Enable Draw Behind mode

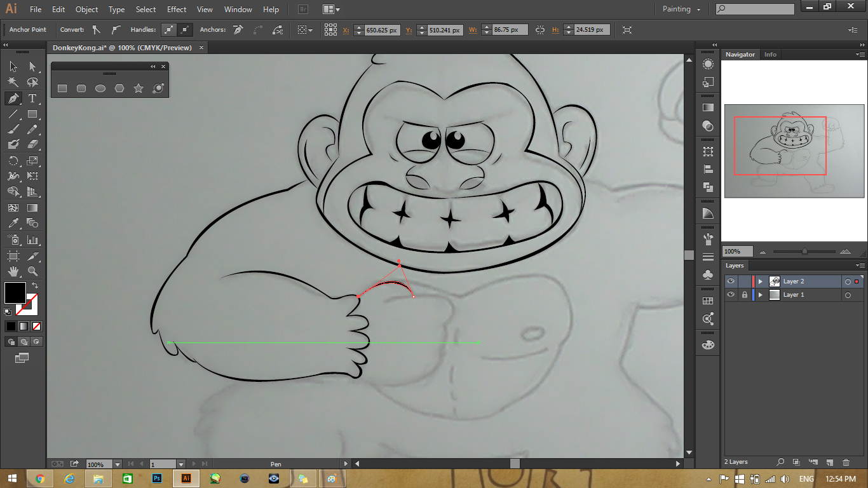24,342
